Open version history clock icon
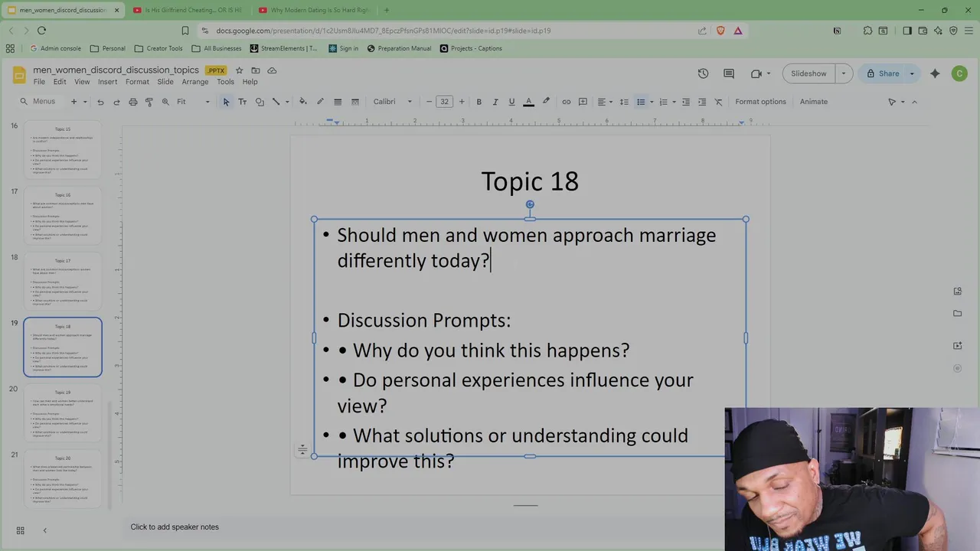The width and height of the screenshot is (980, 551). pyautogui.click(x=703, y=73)
